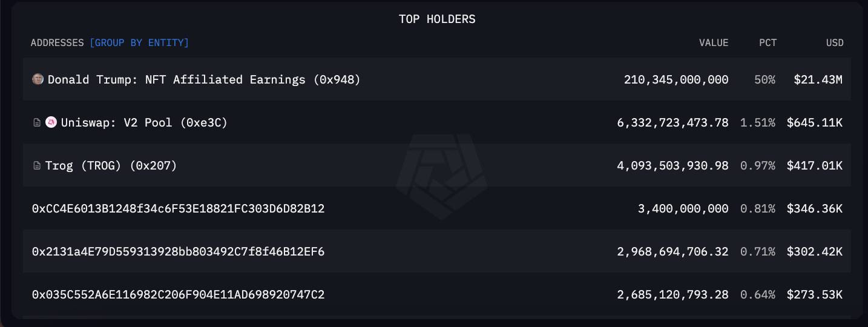Screen dimensions: 868x327
Task: Open Uniswap V2 Pool (0xe3C) holder
Action: [x=144, y=123]
